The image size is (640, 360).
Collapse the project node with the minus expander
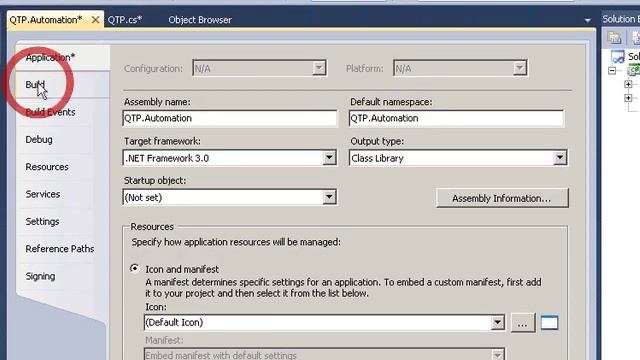pyautogui.click(x=612, y=71)
